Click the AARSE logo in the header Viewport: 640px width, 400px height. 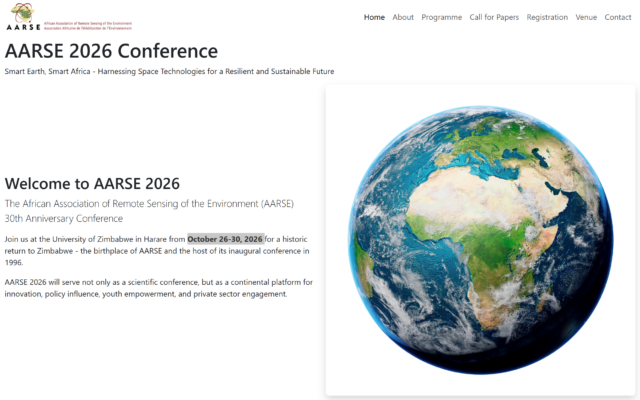(23, 17)
